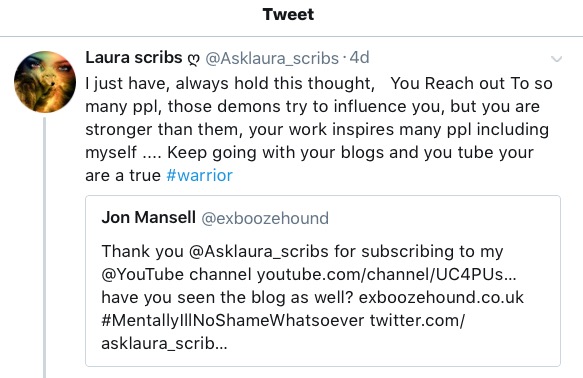The image size is (583, 378).
Task: Open the quoted Jon Mansell tweet card
Action: pyautogui.click(x=323, y=281)
